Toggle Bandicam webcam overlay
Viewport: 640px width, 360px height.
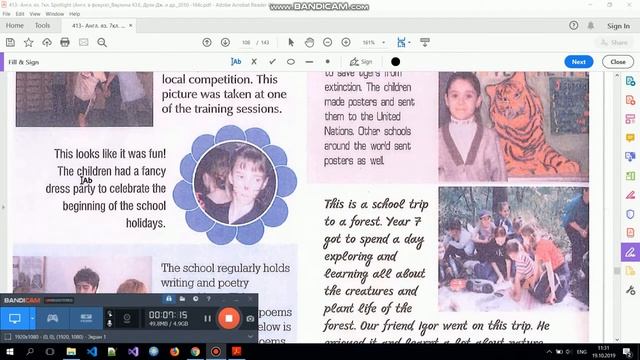127,318
